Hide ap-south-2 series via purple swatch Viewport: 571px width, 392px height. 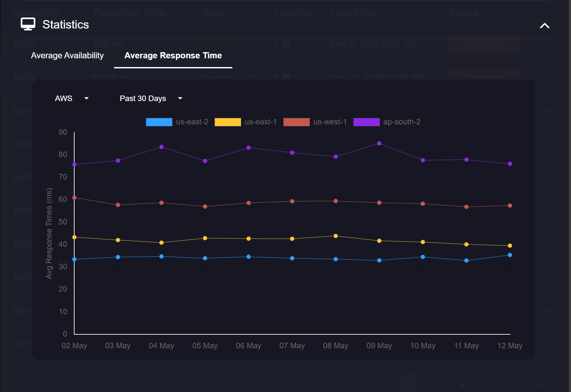coord(366,122)
